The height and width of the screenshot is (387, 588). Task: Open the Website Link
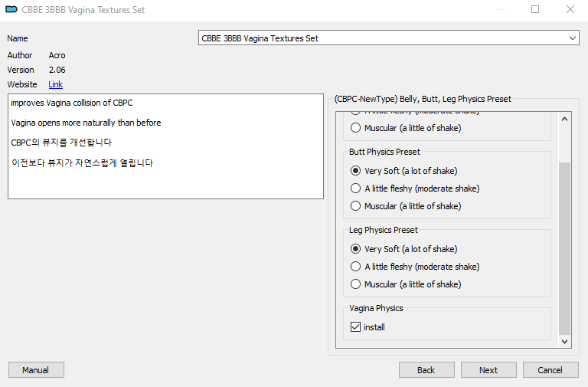(55, 84)
